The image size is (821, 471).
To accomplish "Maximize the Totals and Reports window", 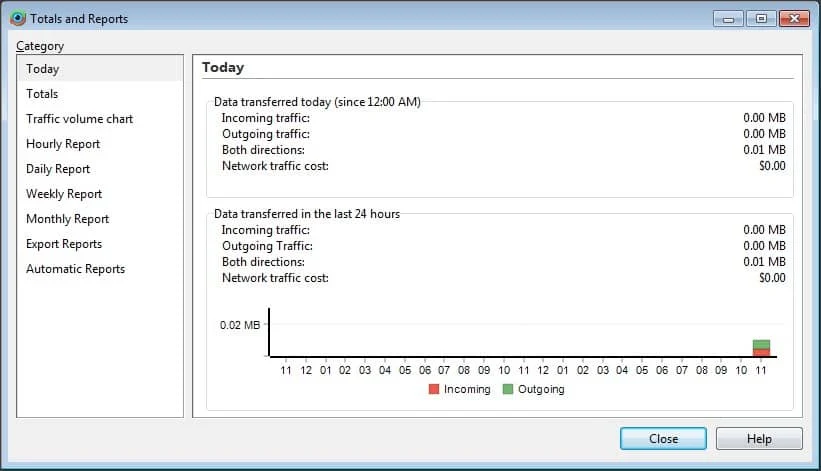I will [x=761, y=18].
